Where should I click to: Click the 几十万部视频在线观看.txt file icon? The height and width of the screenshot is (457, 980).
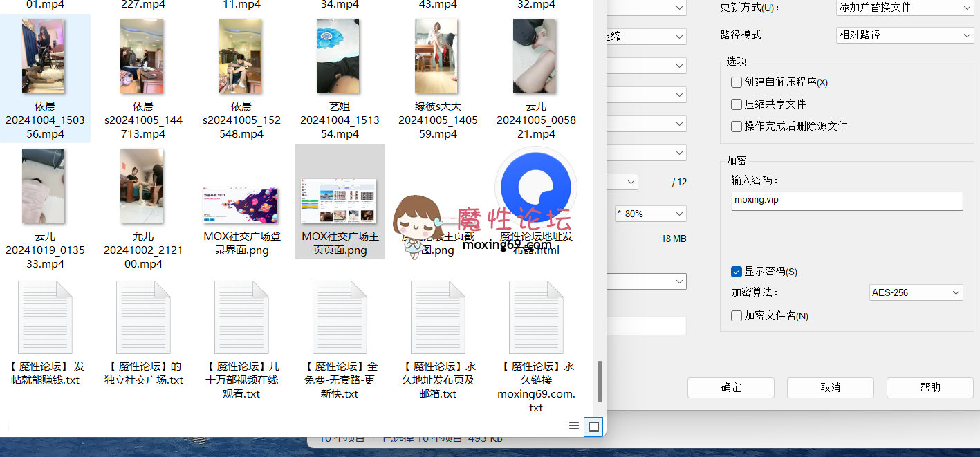[x=241, y=317]
